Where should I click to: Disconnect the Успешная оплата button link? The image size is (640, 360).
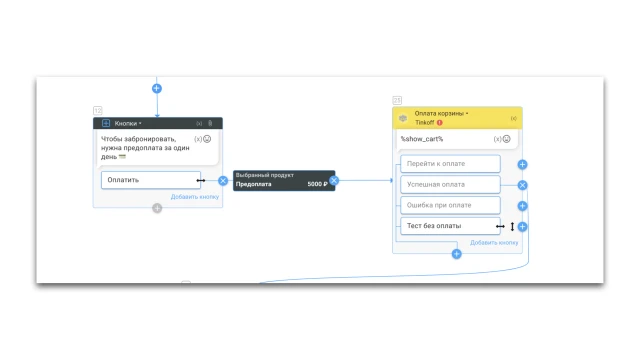(x=522, y=185)
